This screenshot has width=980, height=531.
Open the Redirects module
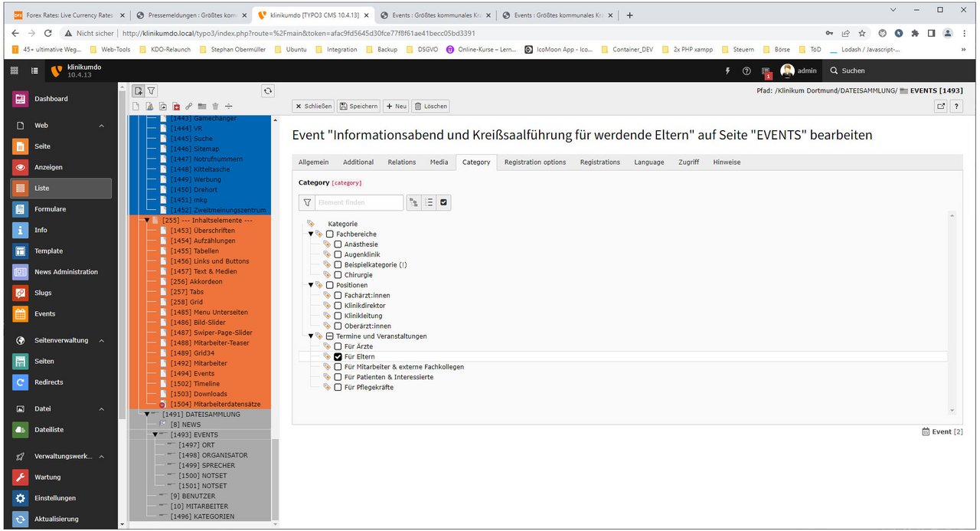60,382
